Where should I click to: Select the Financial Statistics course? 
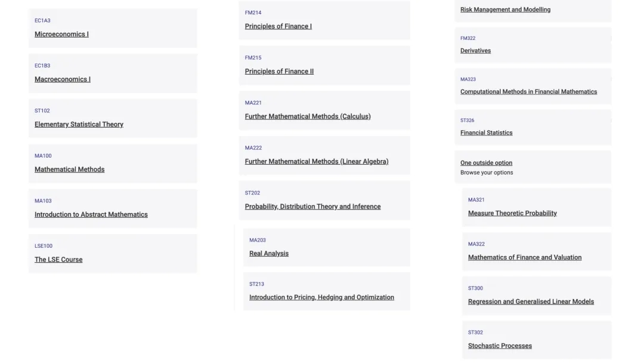tap(486, 133)
